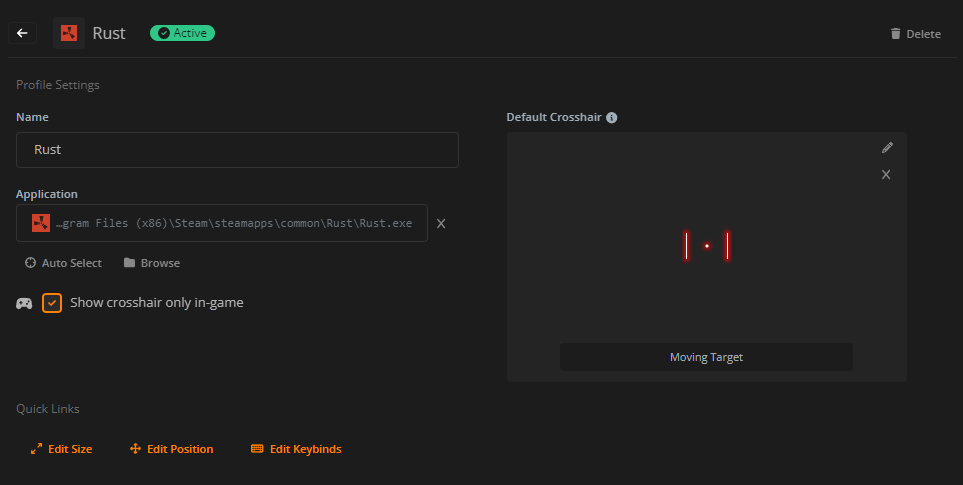
Task: Remove the default crosshair with X icon
Action: pos(886,175)
